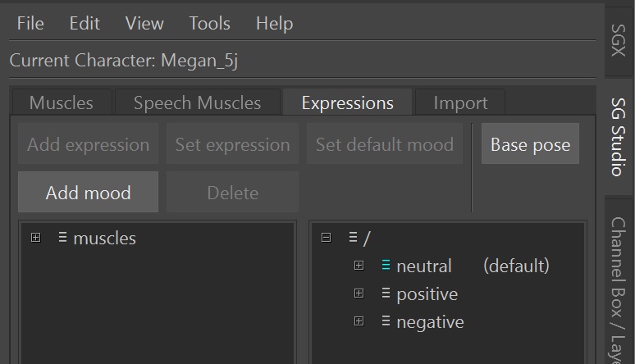Open the SGX side panel tab
This screenshot has height=364, width=635.
click(619, 39)
